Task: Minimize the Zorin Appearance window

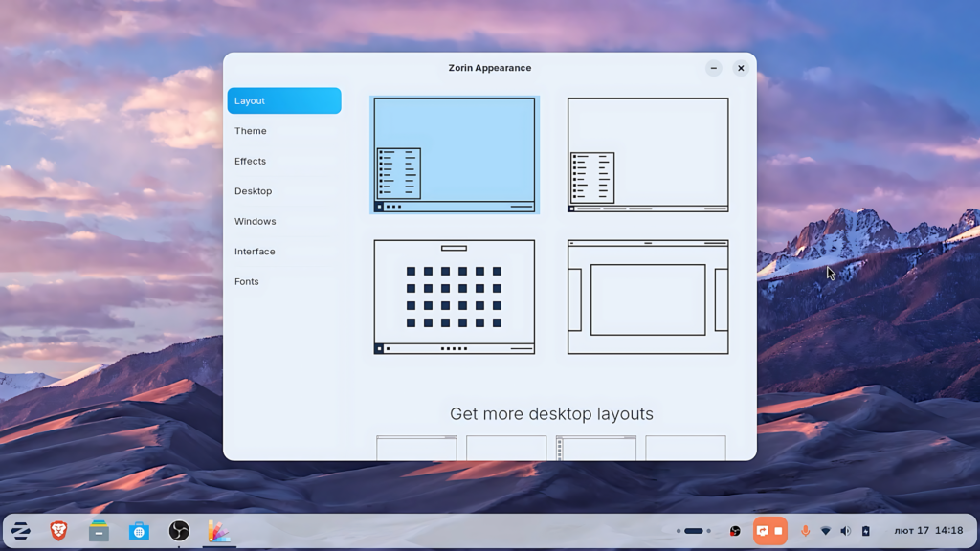Action: (713, 68)
